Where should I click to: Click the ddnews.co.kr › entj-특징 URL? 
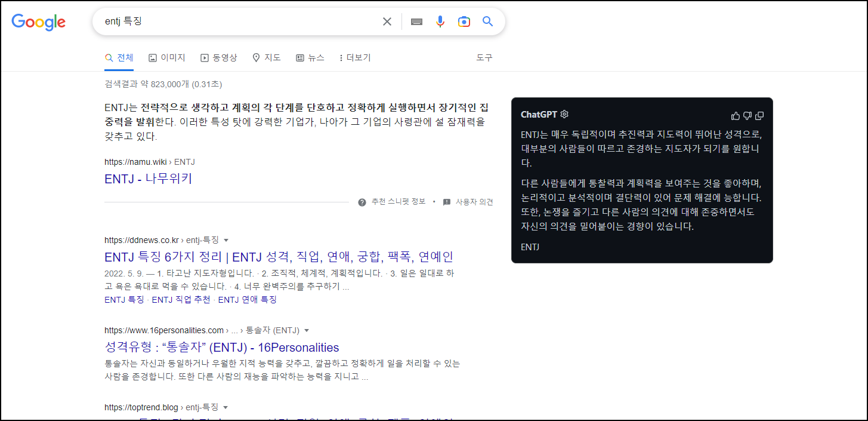pyautogui.click(x=162, y=240)
